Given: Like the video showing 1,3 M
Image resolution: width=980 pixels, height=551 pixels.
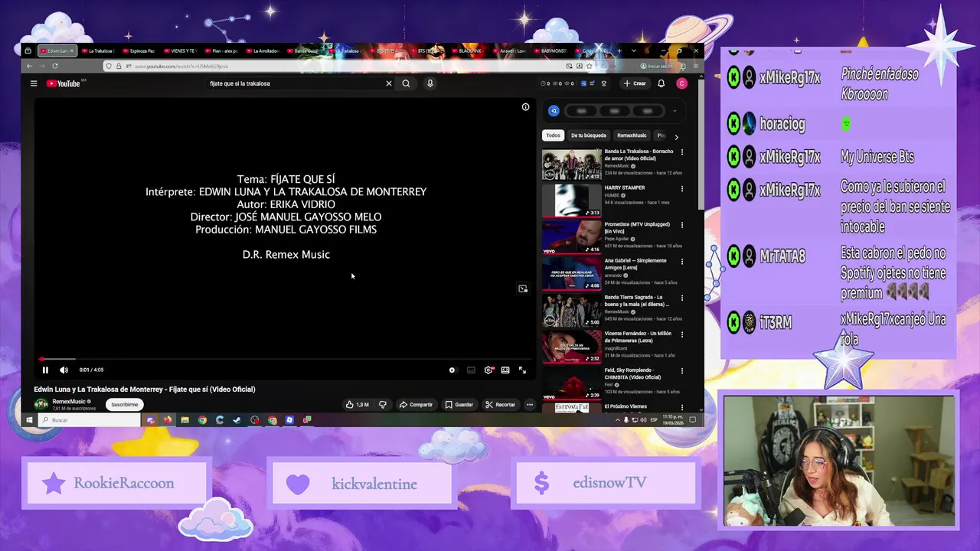Looking at the screenshot, I should pyautogui.click(x=357, y=404).
